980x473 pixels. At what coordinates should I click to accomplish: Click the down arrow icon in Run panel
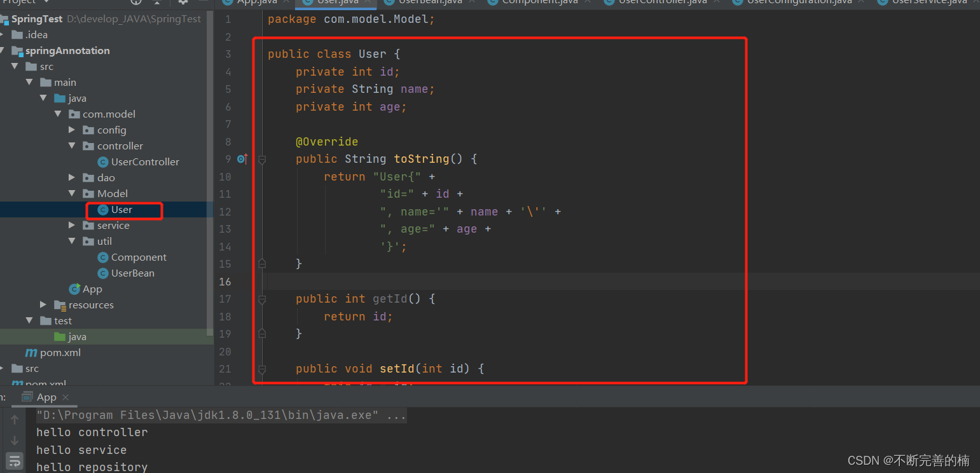click(x=15, y=440)
